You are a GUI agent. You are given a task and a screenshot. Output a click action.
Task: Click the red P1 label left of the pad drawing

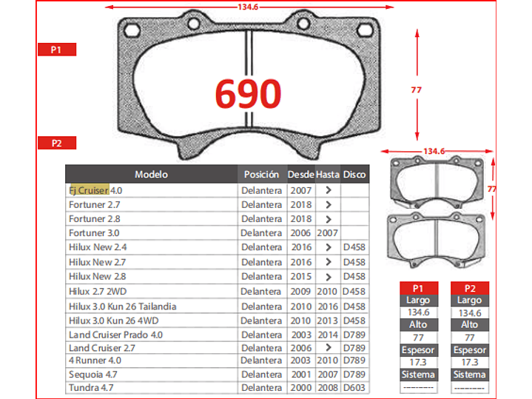click(x=57, y=50)
